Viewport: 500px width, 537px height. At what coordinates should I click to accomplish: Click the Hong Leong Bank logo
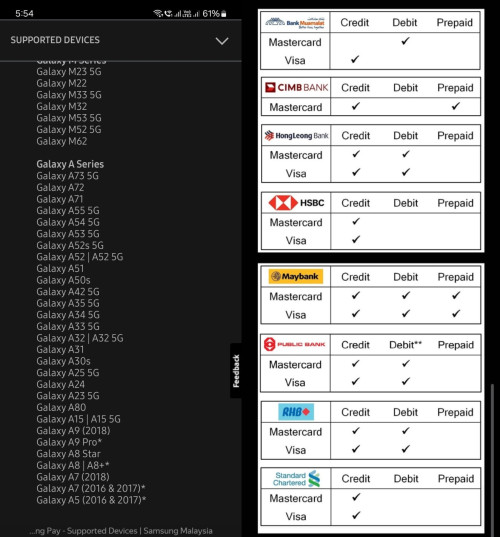[297, 136]
